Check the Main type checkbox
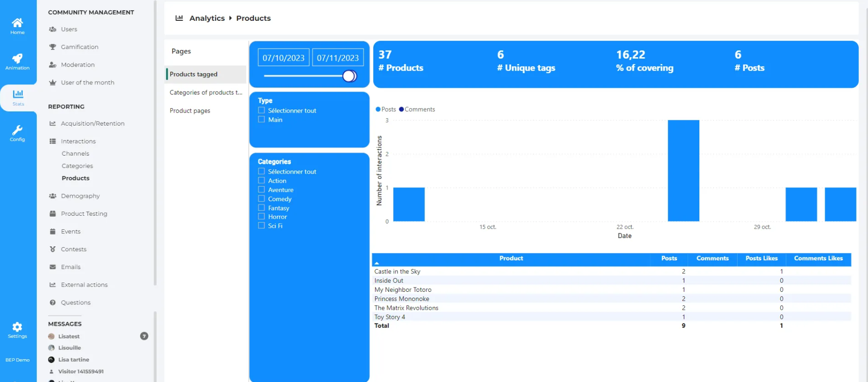 262,120
